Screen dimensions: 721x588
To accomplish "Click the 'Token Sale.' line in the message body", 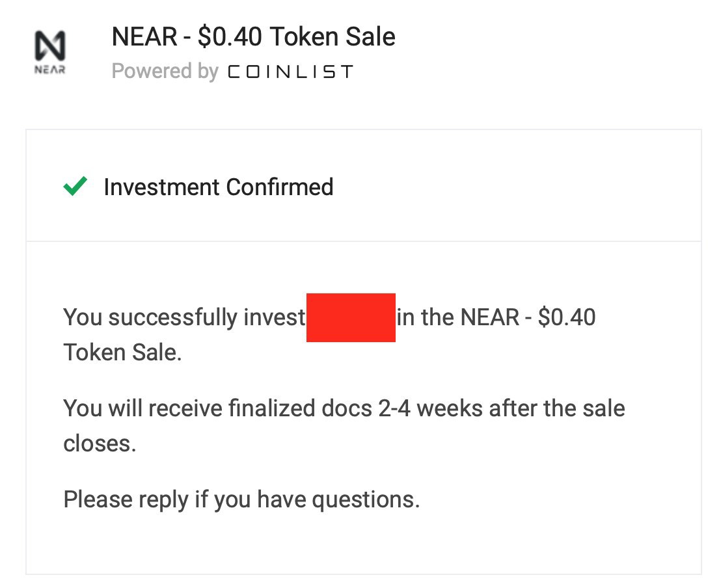I will click(122, 353).
